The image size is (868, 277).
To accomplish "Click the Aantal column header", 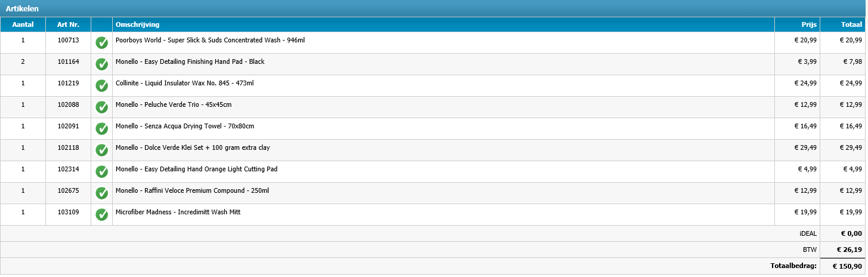I will pos(23,24).
